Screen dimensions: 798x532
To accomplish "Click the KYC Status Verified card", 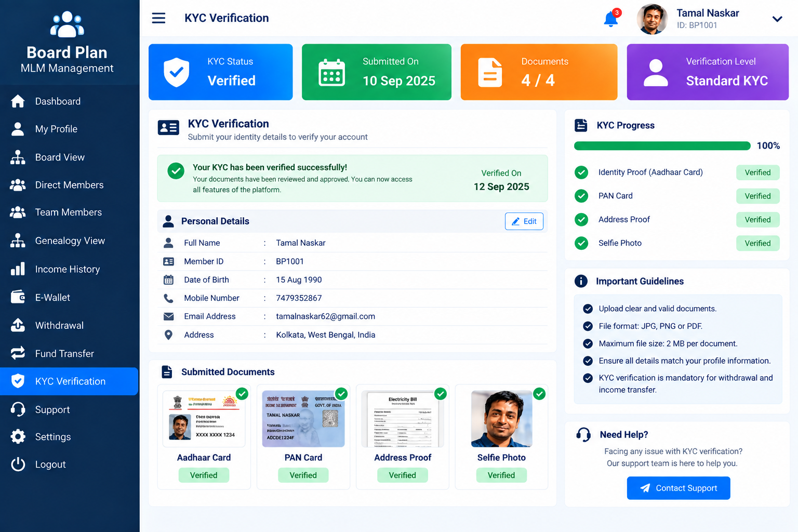I will point(221,72).
